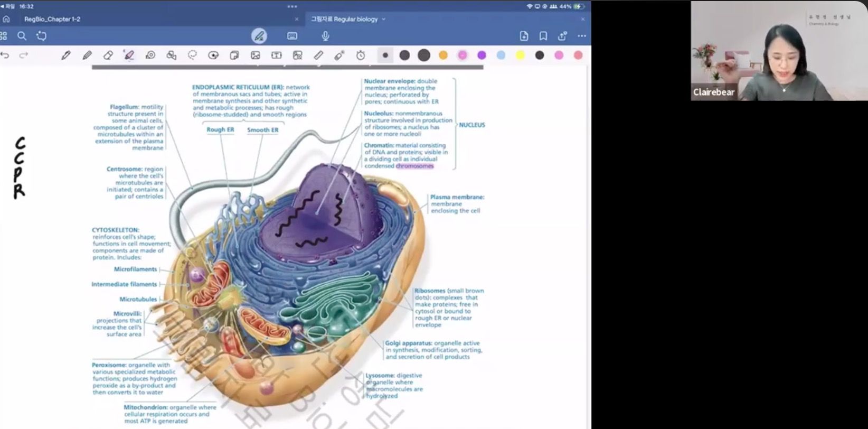
Task: Open the Image insert tool
Action: (x=256, y=55)
